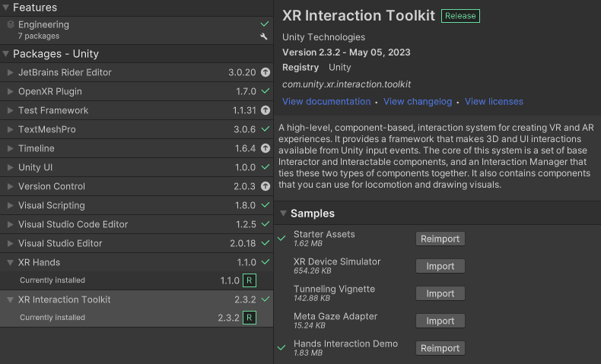
Task: Click the Engineering feature stack icon
Action: tap(10, 24)
